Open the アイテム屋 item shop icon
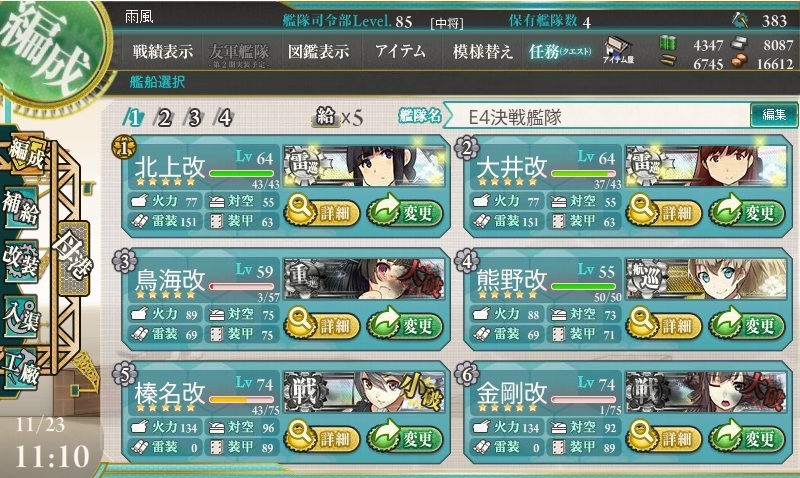 [x=618, y=51]
